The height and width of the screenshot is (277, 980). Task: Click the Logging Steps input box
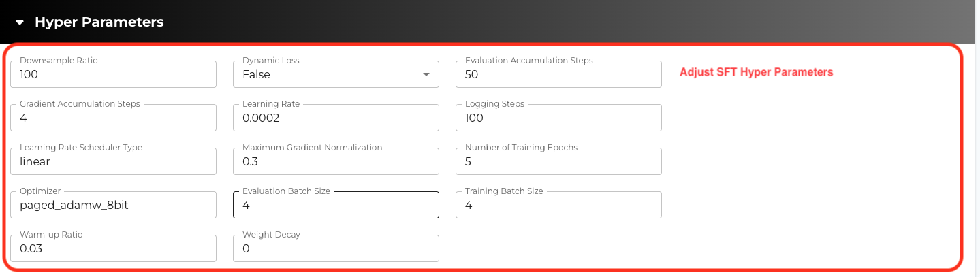coord(558,118)
